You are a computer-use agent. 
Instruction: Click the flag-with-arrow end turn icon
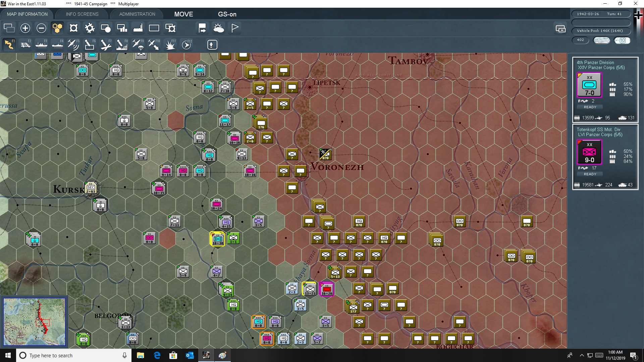(202, 28)
